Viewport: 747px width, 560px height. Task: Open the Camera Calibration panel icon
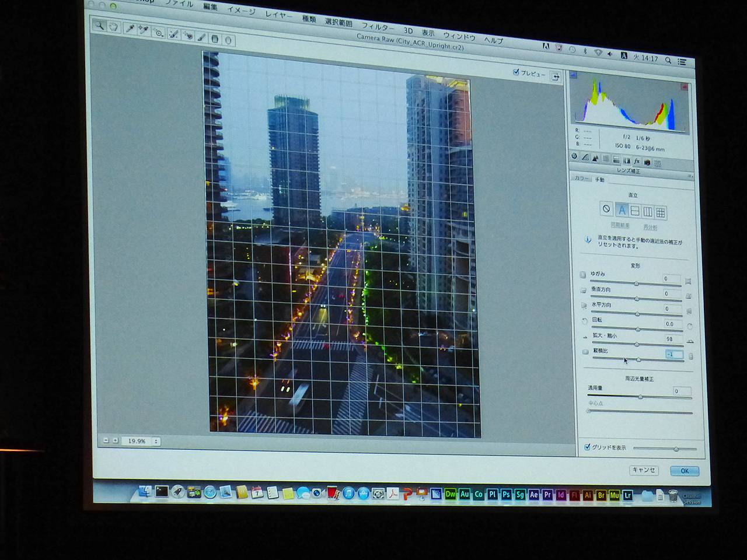[x=647, y=162]
